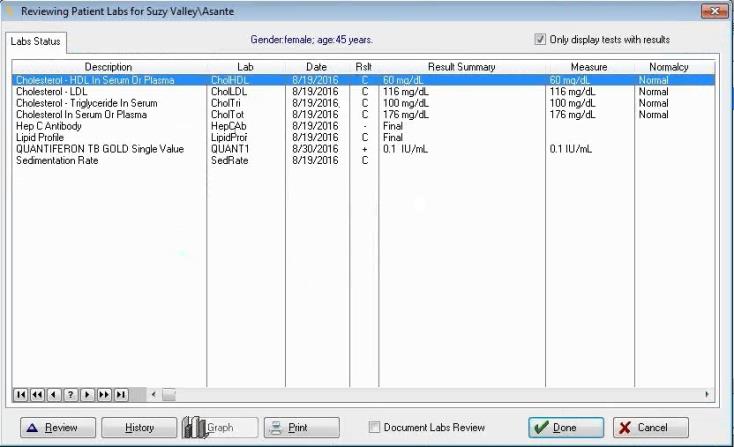Jump forward several records with double-right arrow
Image resolution: width=734 pixels, height=447 pixels.
104,395
